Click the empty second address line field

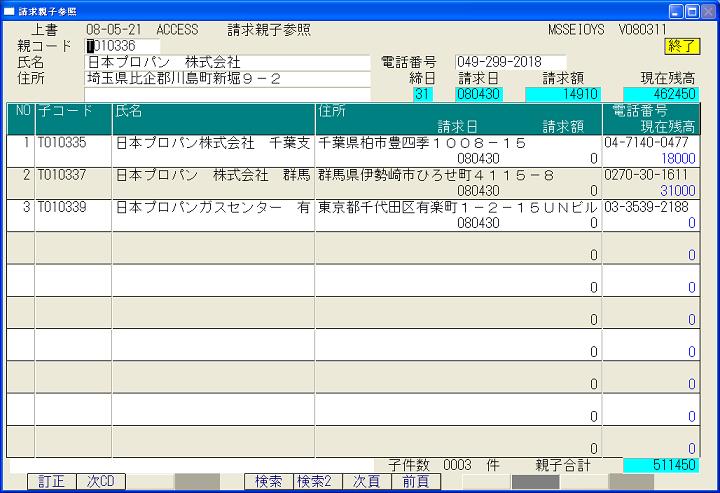(x=228, y=94)
